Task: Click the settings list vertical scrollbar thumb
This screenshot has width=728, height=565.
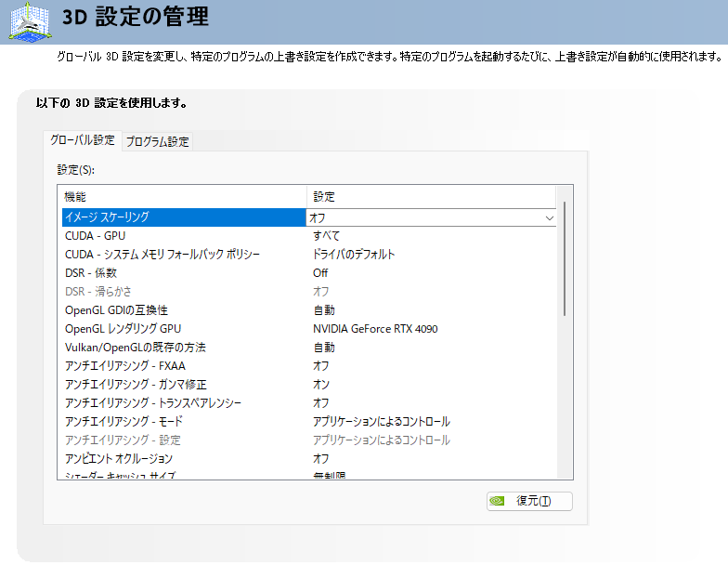Action: coord(565,258)
